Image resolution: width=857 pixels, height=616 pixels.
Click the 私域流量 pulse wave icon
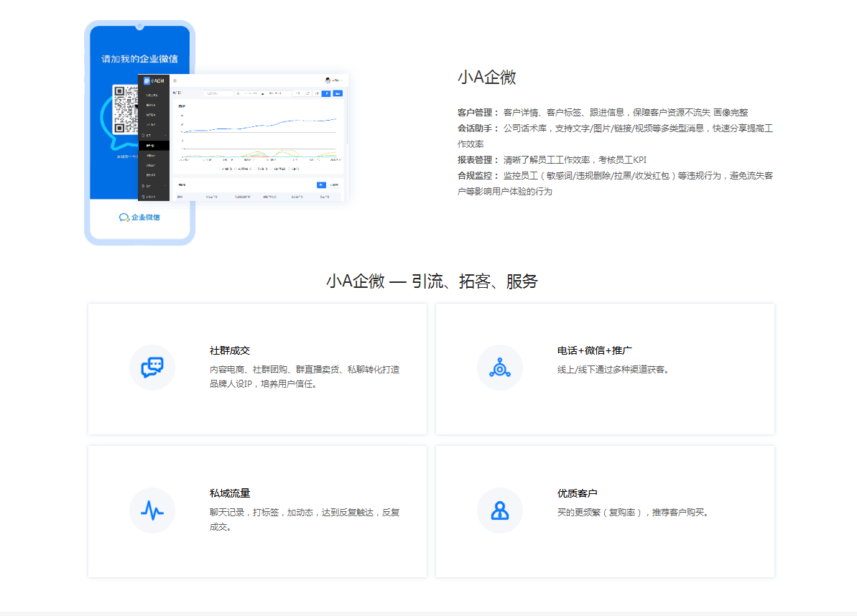[x=152, y=510]
